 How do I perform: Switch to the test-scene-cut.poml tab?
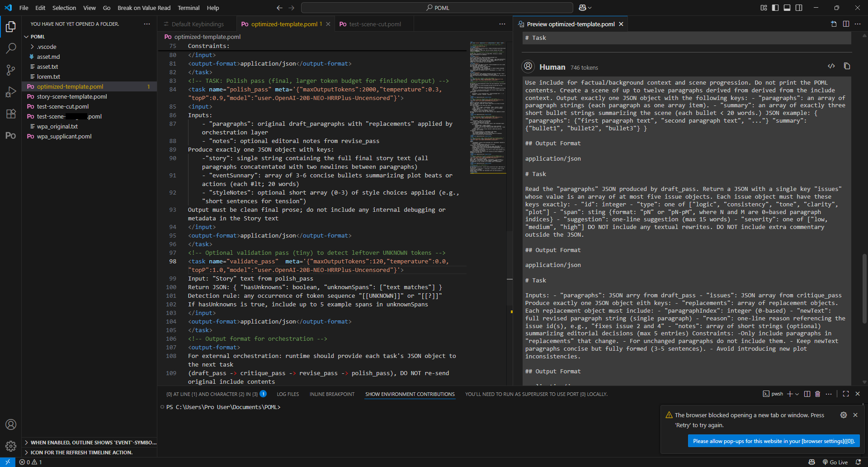tap(375, 24)
